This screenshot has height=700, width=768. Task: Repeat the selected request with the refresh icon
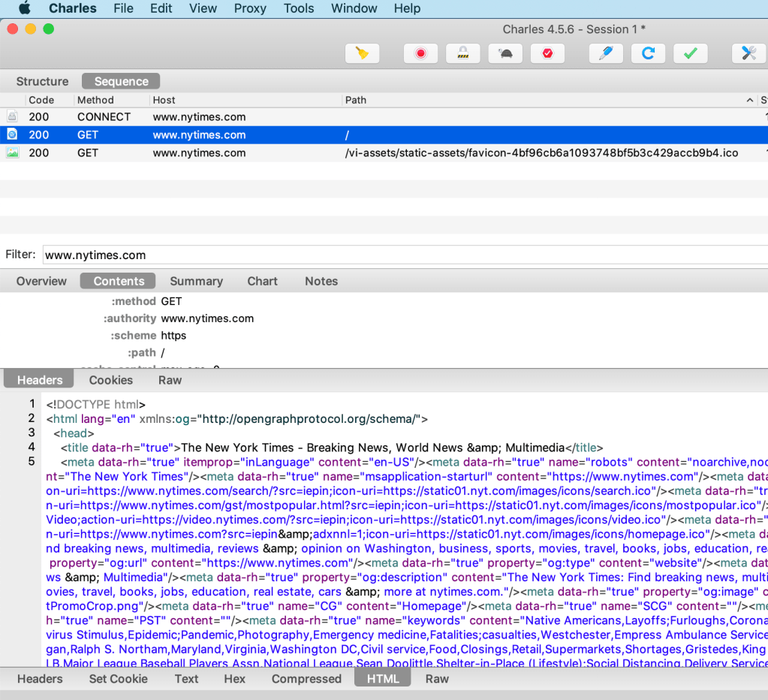pos(648,53)
